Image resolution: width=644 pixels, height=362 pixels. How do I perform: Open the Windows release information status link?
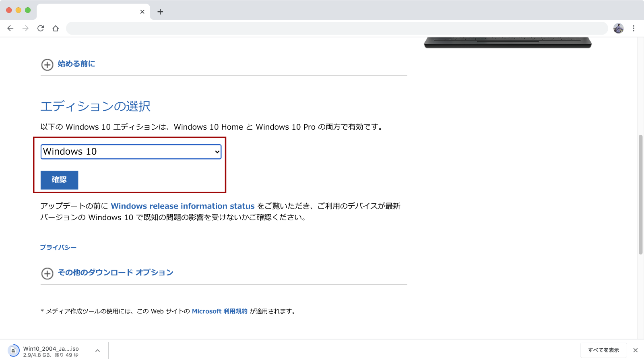click(x=183, y=206)
